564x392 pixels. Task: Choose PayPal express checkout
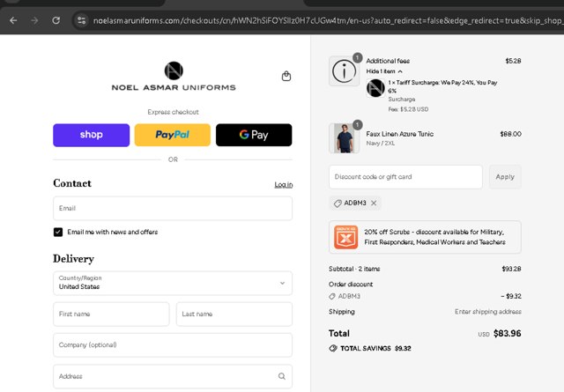click(x=173, y=135)
